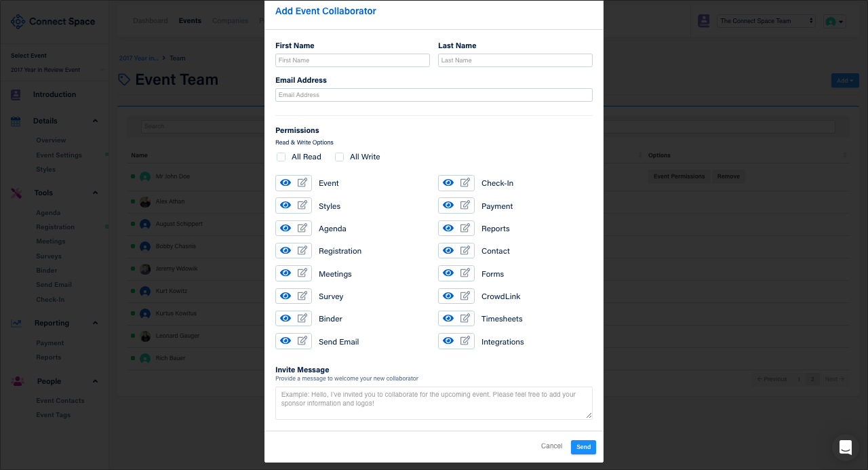Toggle write (pencil) permission for Binder
868x470 pixels.
[302, 319]
